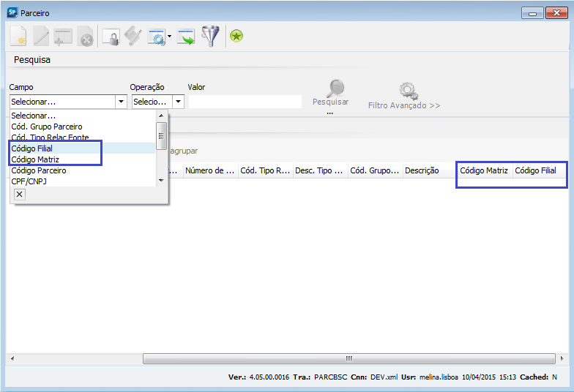Screen dimensions: 574x392
Task: Click the funnel filter icon
Action: (211, 36)
